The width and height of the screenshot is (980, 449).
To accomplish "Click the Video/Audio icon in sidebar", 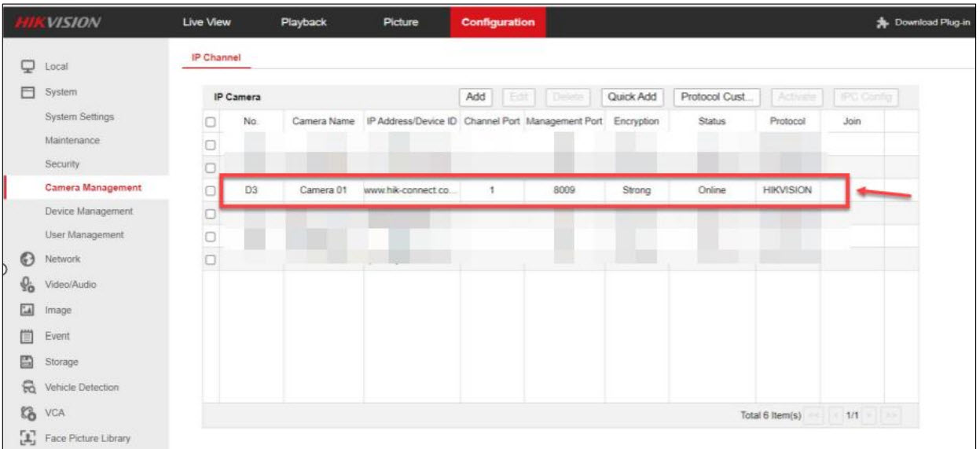I will click(x=26, y=284).
